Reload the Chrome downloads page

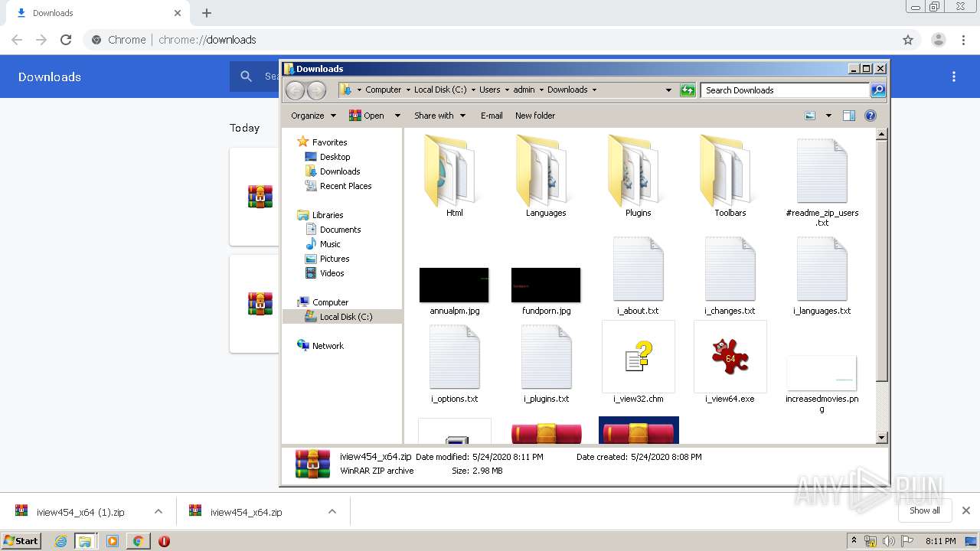[x=66, y=40]
